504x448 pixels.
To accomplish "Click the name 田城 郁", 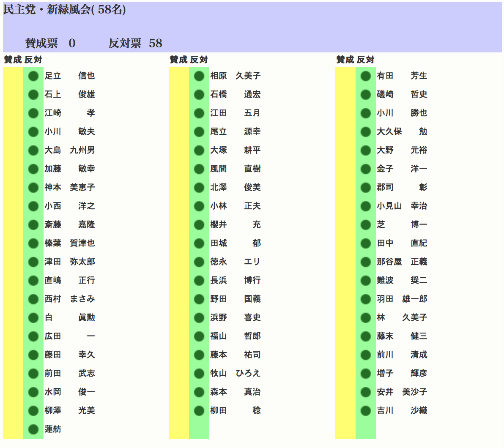I will (x=236, y=243).
